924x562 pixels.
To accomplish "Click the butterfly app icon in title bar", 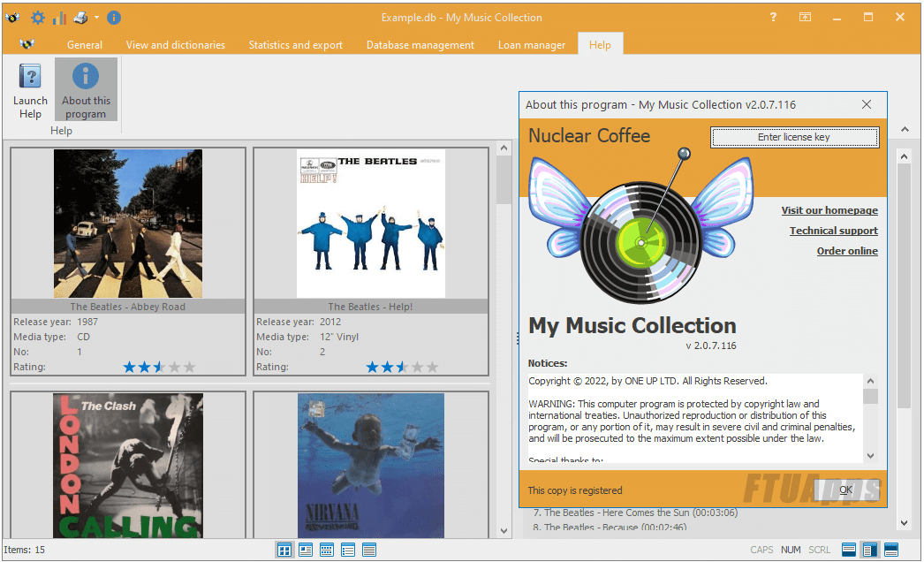I will [x=12, y=18].
